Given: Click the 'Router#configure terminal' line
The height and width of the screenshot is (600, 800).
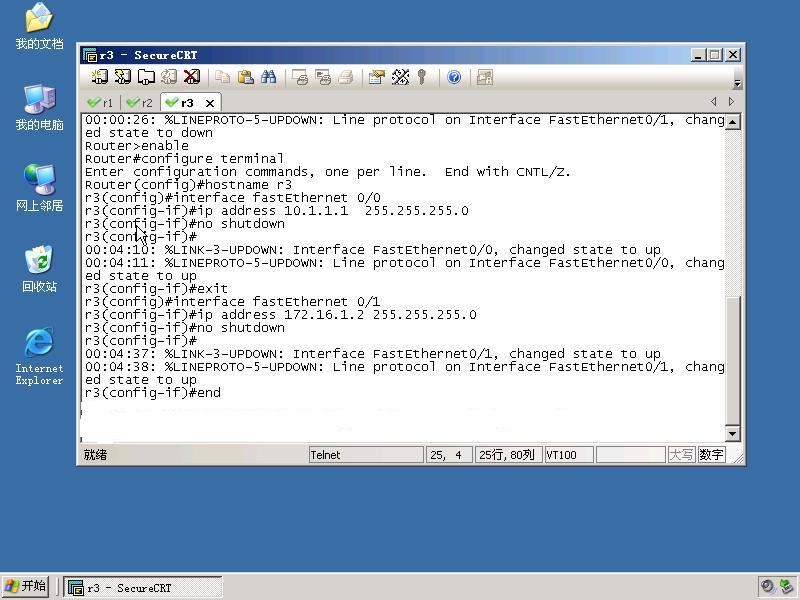Looking at the screenshot, I should coord(184,159).
